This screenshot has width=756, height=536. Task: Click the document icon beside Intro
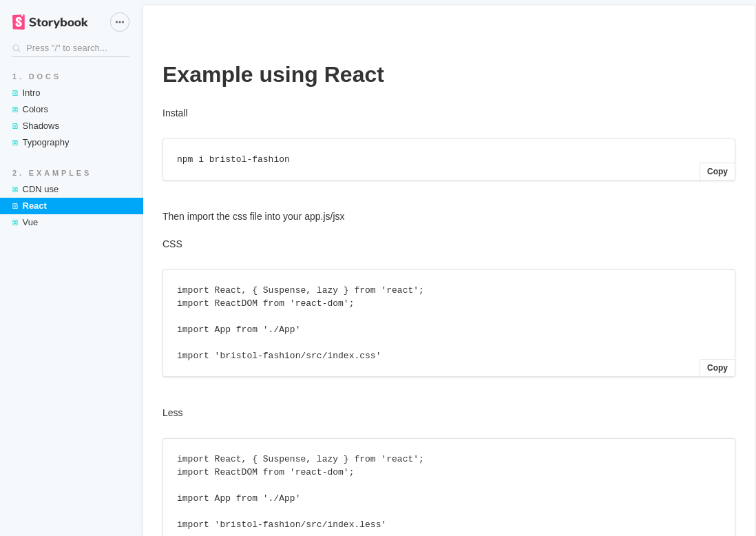[15, 93]
